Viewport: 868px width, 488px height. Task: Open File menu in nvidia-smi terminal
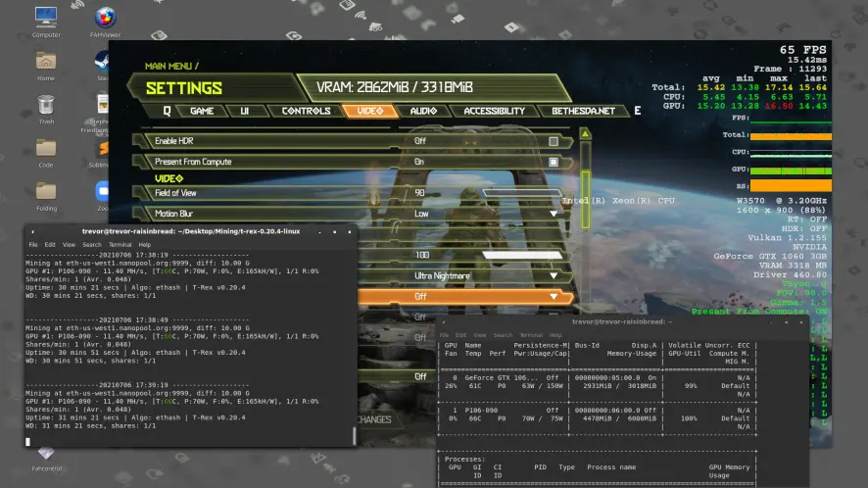click(444, 335)
